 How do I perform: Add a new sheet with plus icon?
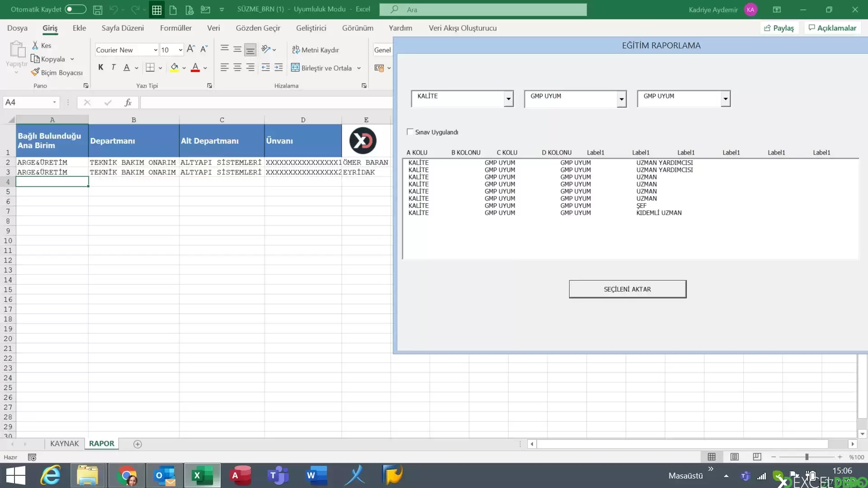(x=137, y=444)
